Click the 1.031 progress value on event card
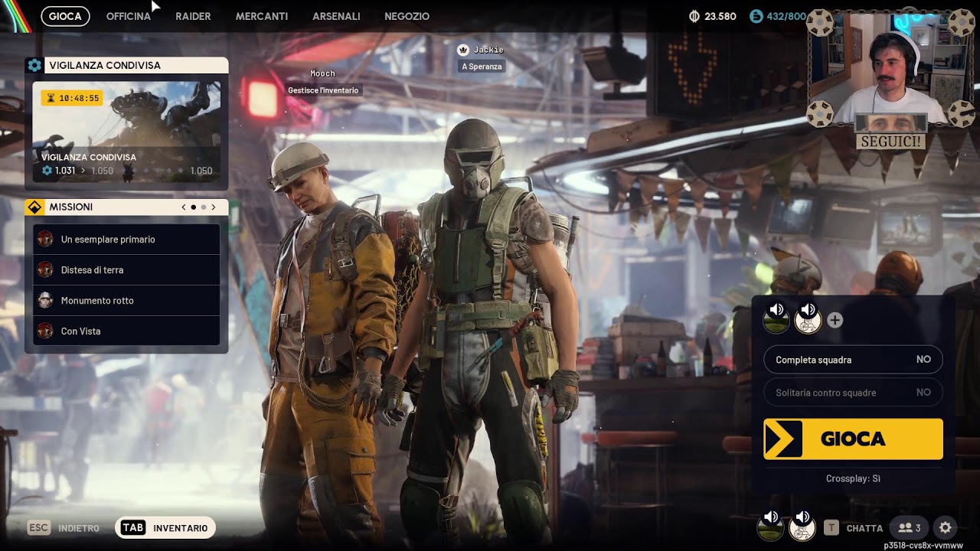This screenshot has width=980, height=551. pyautogui.click(x=65, y=171)
